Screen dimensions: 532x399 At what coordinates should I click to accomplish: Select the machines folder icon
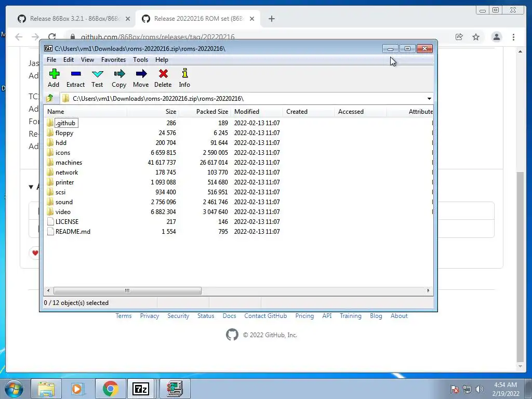tap(50, 162)
